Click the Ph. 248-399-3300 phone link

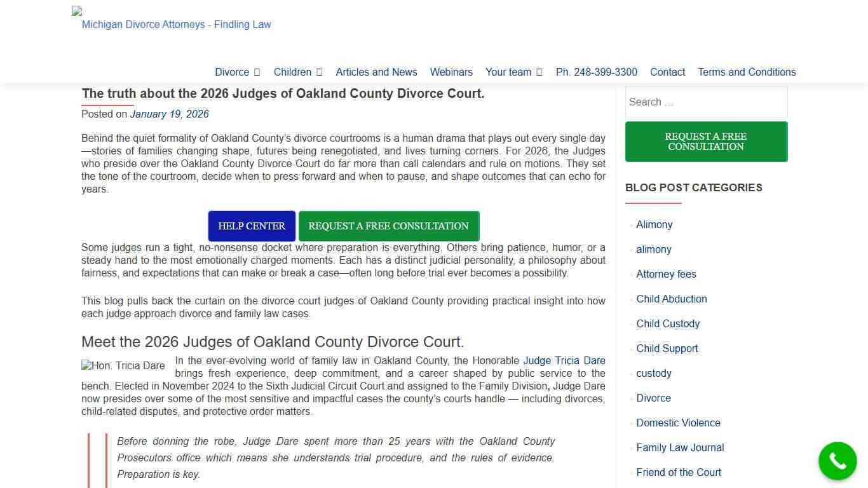point(596,72)
